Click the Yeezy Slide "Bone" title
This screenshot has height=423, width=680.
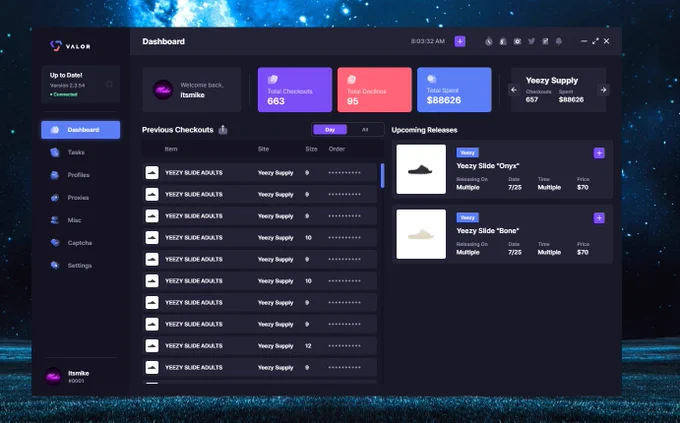[x=487, y=231]
